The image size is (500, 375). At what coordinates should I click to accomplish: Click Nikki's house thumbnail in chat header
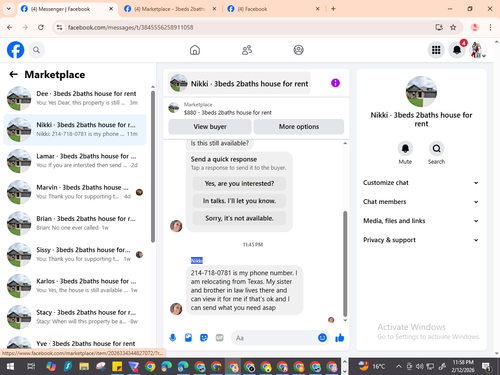coord(179,83)
